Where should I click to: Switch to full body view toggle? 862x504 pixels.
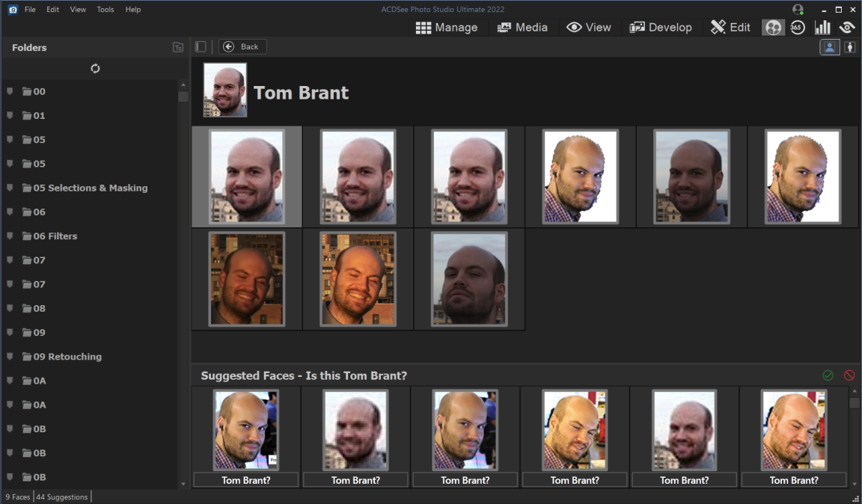click(850, 47)
